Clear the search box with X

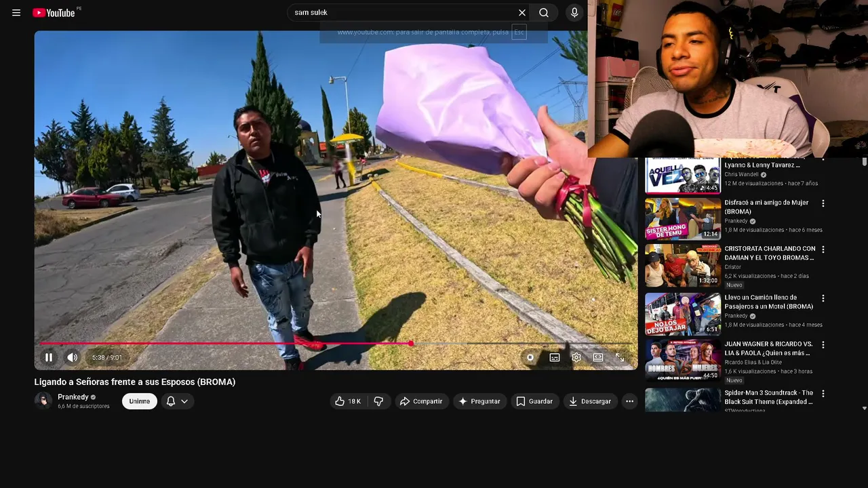(522, 12)
